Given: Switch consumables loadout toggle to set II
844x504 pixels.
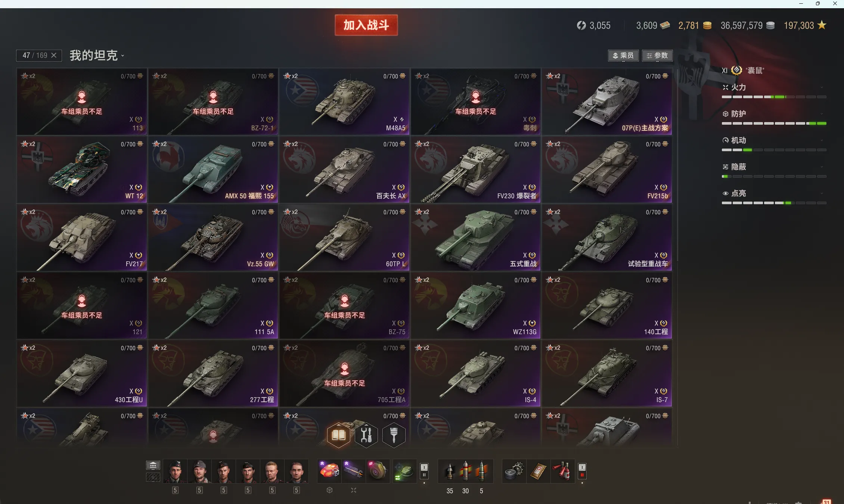Looking at the screenshot, I should point(582,475).
